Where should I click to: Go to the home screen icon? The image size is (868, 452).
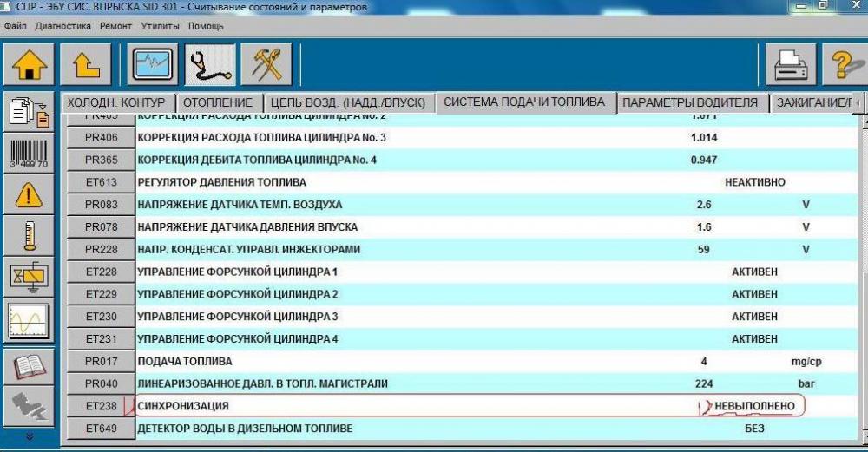29,64
